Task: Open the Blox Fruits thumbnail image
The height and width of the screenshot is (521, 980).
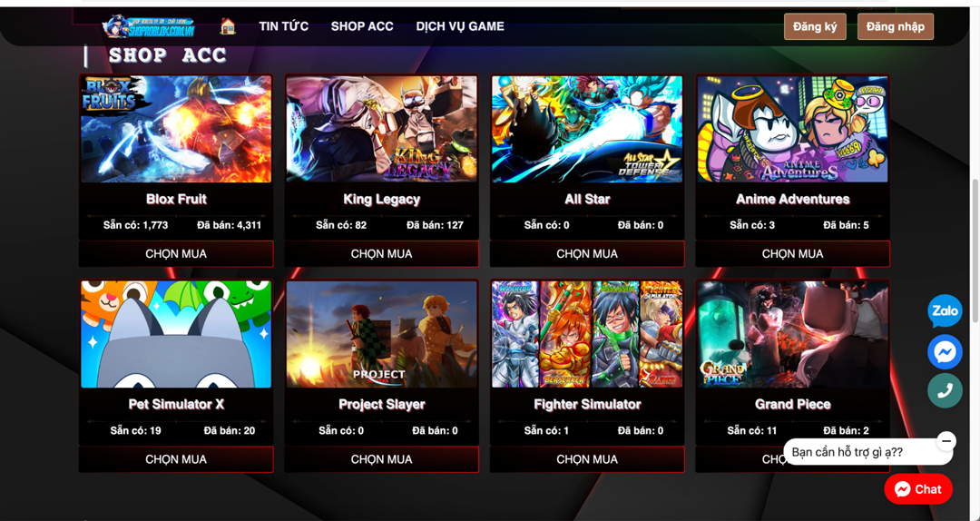Action: pyautogui.click(x=176, y=130)
